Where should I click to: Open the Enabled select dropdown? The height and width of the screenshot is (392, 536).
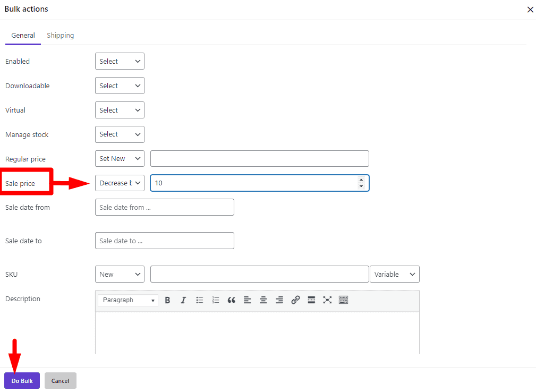pos(120,61)
